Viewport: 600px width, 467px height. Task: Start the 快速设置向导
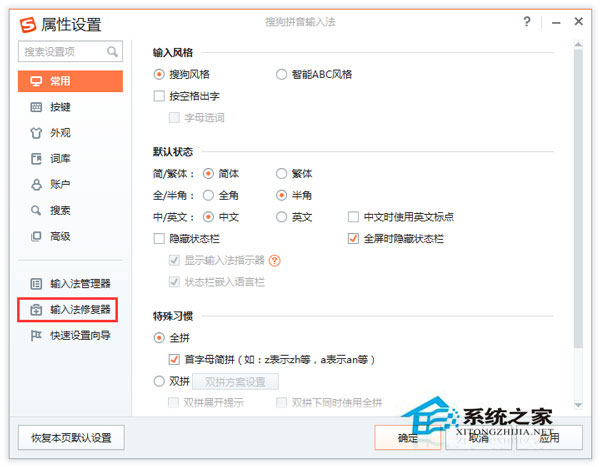tap(70, 336)
